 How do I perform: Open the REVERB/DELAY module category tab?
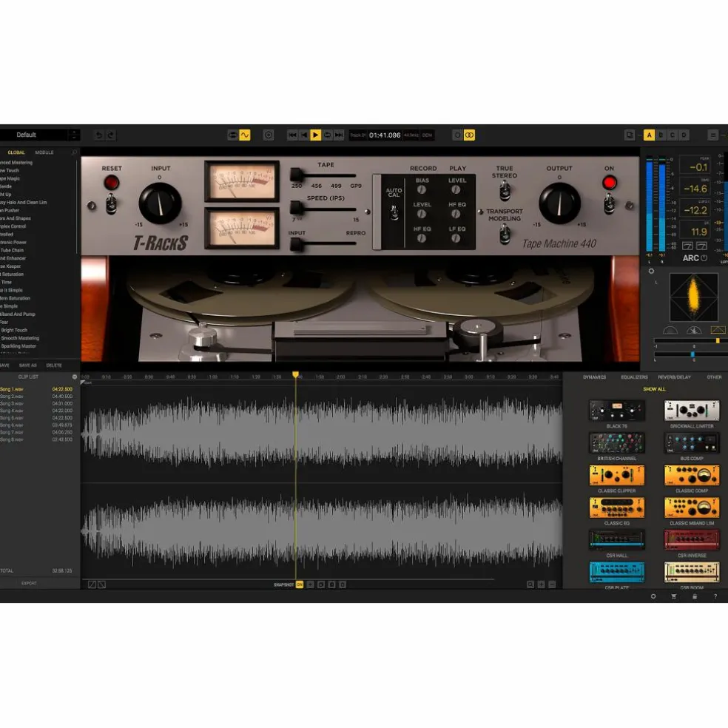(674, 377)
